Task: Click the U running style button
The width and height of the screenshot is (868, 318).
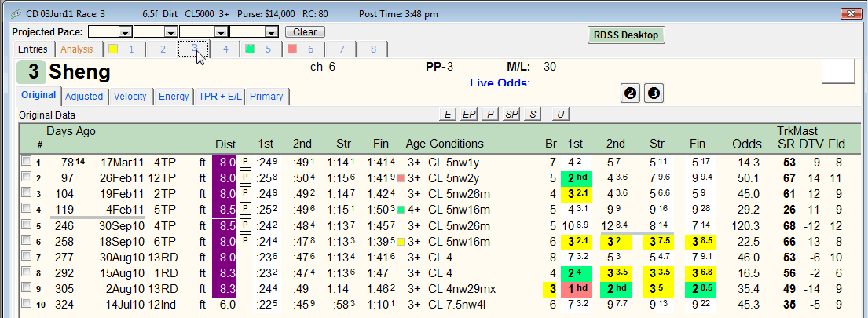Action: [x=561, y=115]
